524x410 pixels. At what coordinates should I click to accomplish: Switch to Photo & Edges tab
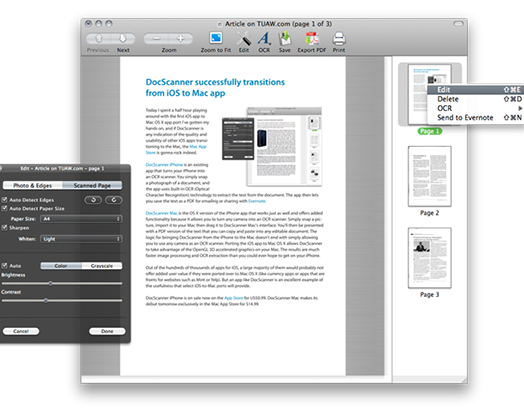click(32, 185)
